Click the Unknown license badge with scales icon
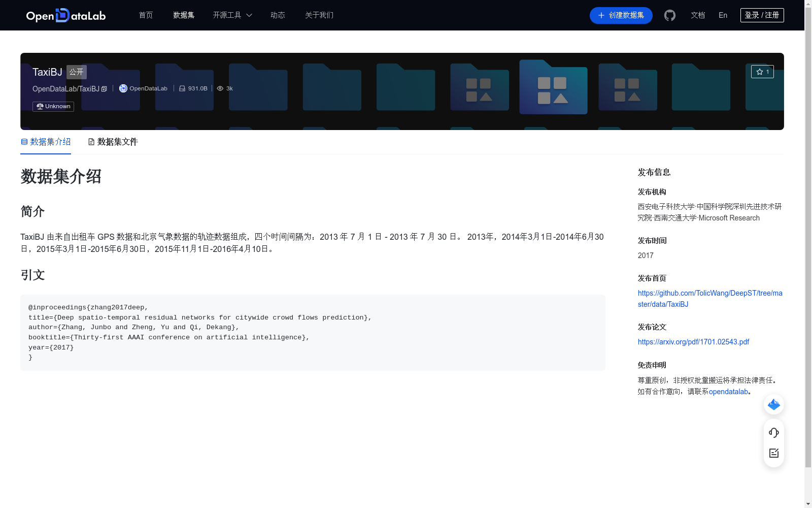Viewport: 812px width, 508px height. (53, 106)
